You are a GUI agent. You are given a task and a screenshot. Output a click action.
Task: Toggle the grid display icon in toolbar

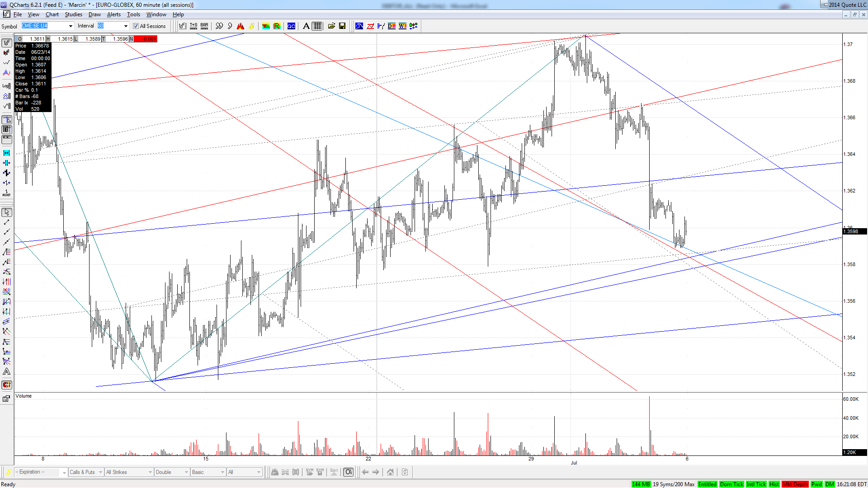[x=317, y=26]
